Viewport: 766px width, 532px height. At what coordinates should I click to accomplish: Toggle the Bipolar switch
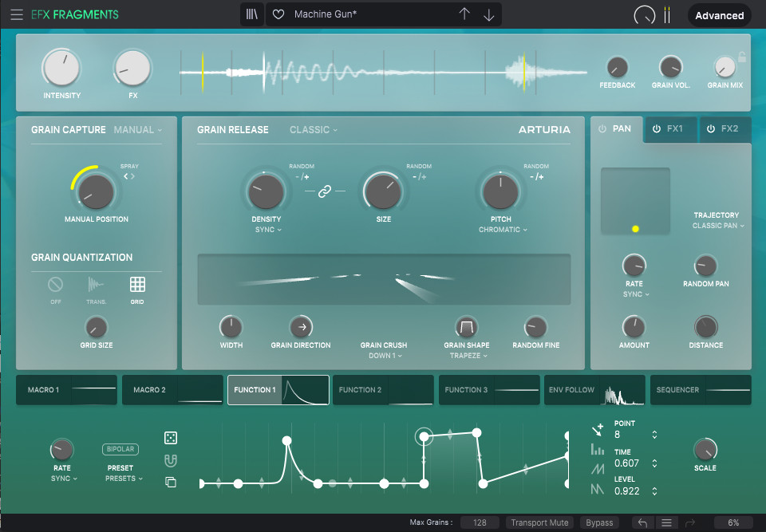[120, 449]
